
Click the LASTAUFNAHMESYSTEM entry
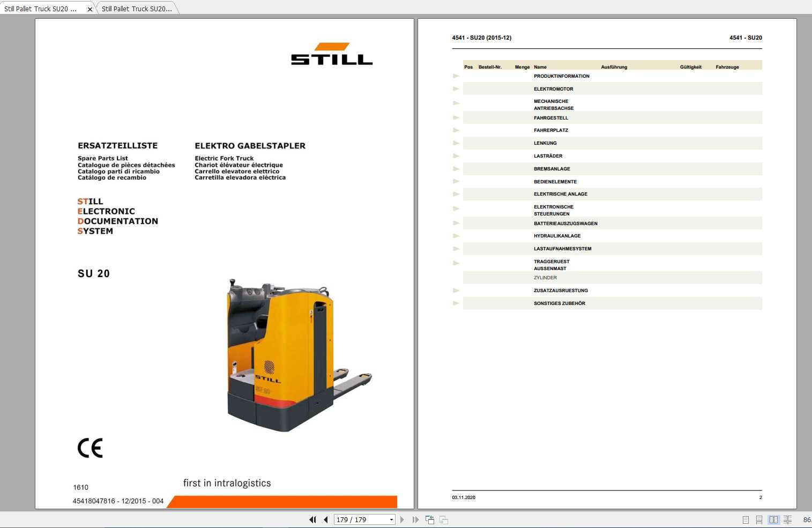click(562, 249)
